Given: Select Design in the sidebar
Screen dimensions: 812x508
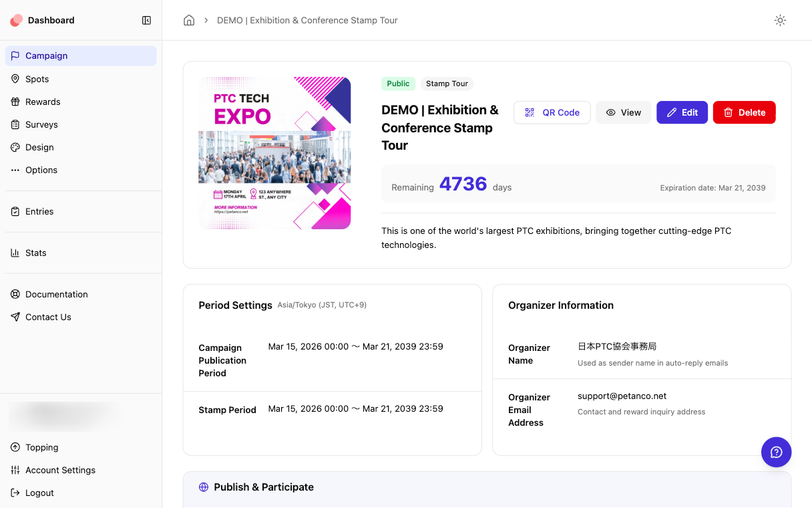Looking at the screenshot, I should [x=81, y=147].
